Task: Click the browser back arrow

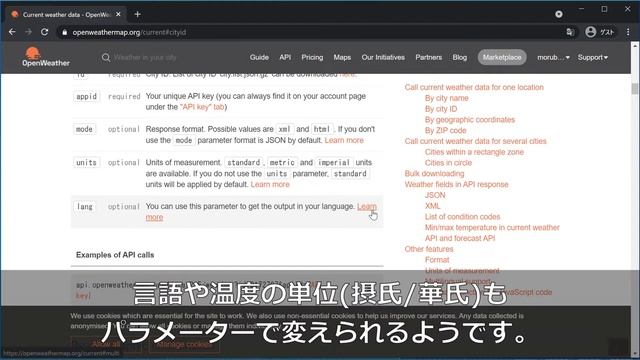Action: click(12, 32)
